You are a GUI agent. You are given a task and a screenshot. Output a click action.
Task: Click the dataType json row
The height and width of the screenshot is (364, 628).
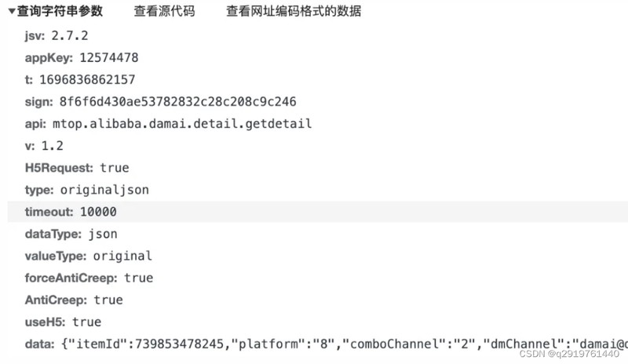(x=71, y=234)
